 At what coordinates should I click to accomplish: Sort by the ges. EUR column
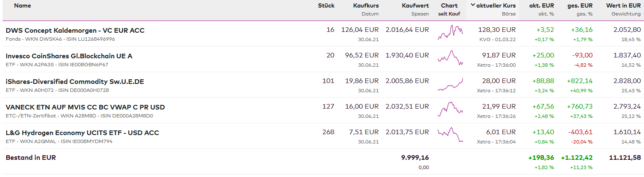click(580, 6)
